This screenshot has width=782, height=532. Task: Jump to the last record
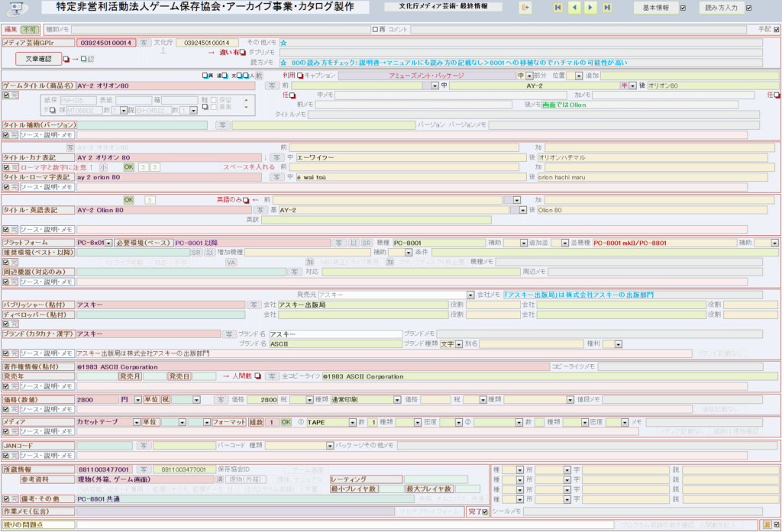(607, 8)
